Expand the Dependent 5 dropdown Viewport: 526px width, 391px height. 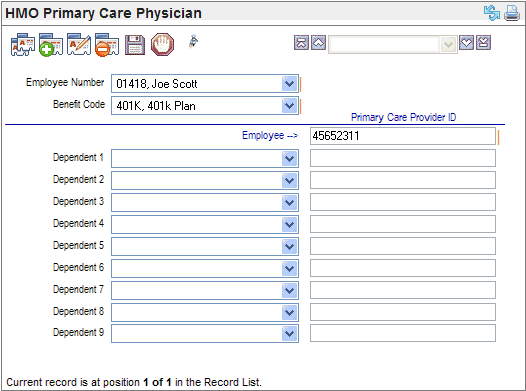pyautogui.click(x=290, y=246)
